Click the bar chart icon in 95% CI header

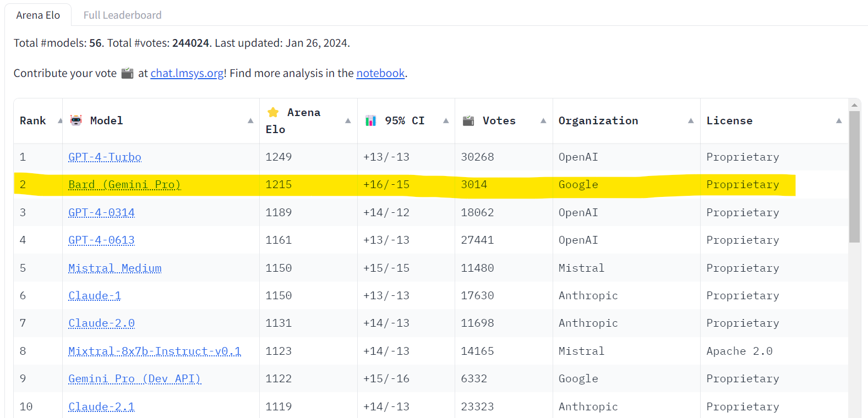click(370, 120)
